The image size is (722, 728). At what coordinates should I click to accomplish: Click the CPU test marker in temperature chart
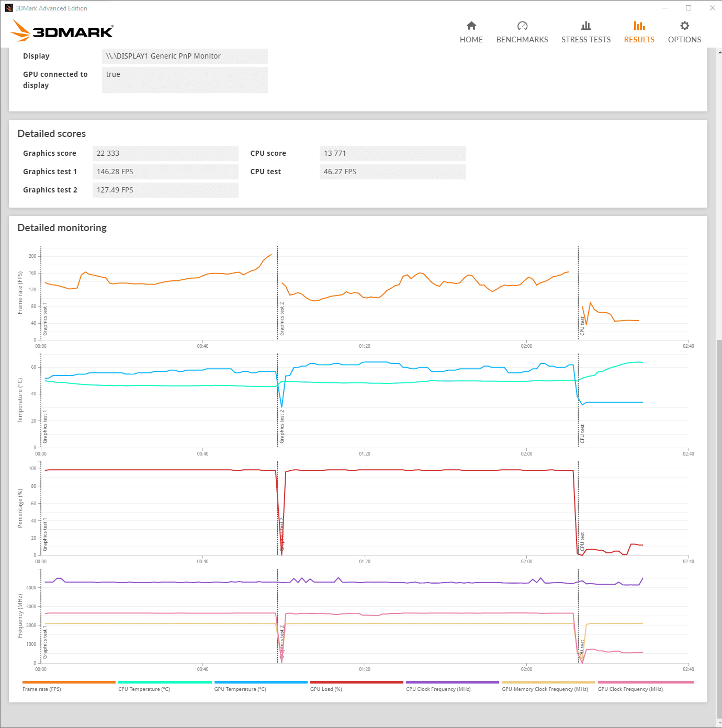coord(582,434)
